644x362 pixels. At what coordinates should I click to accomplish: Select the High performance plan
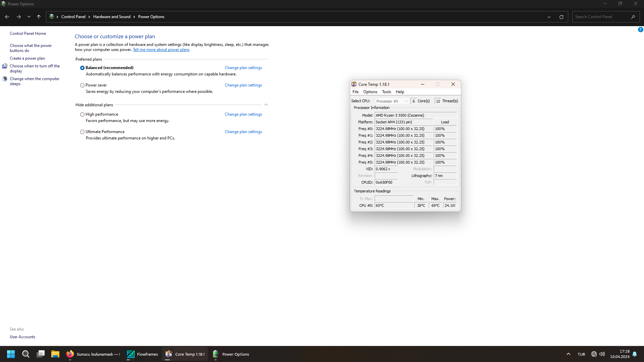[x=82, y=114]
